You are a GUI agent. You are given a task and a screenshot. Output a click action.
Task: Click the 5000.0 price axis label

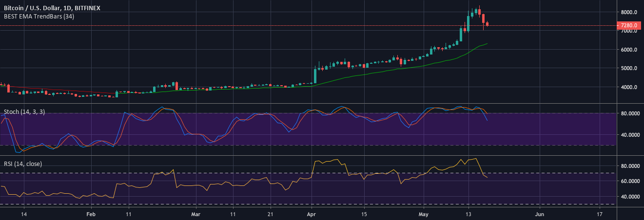tap(629, 69)
